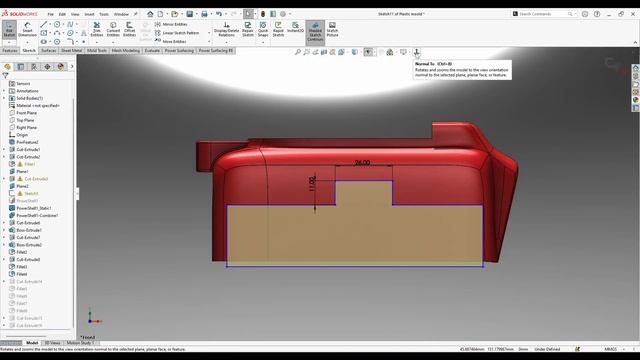Open the DimXpertManager tab
This screenshot has height=360, width=640.
47,67
